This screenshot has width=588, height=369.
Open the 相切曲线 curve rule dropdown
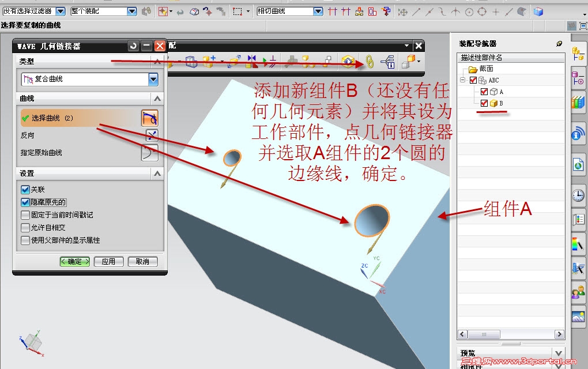click(x=318, y=12)
